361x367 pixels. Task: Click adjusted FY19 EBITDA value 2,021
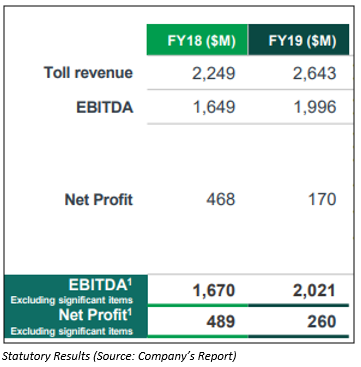point(314,291)
